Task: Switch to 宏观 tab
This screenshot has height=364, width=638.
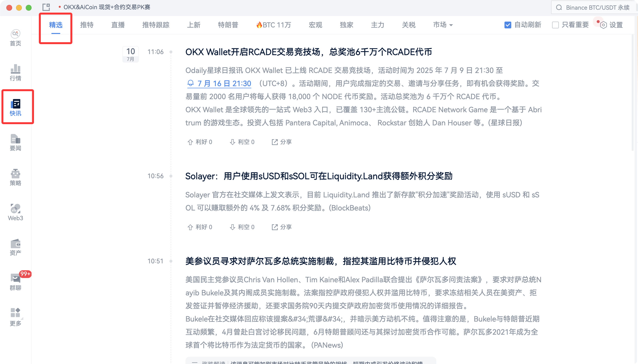Action: [315, 25]
